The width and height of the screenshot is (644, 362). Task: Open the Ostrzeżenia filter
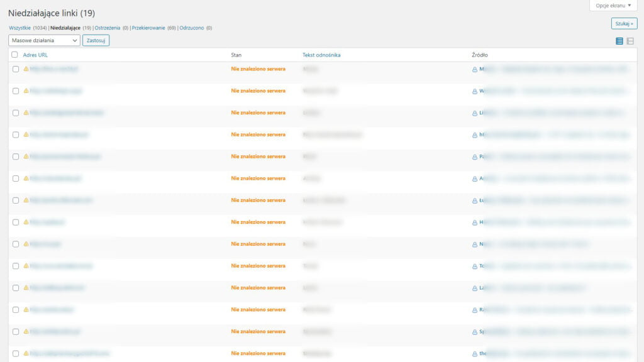(x=107, y=28)
